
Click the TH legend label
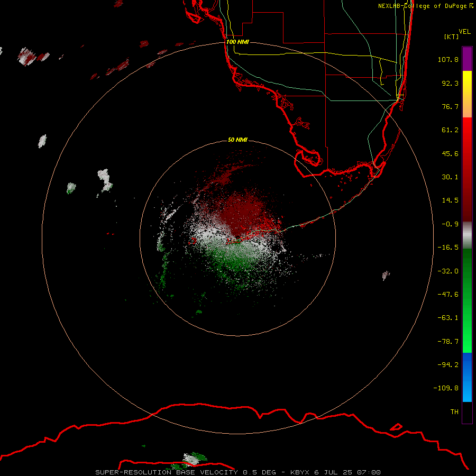(454, 411)
